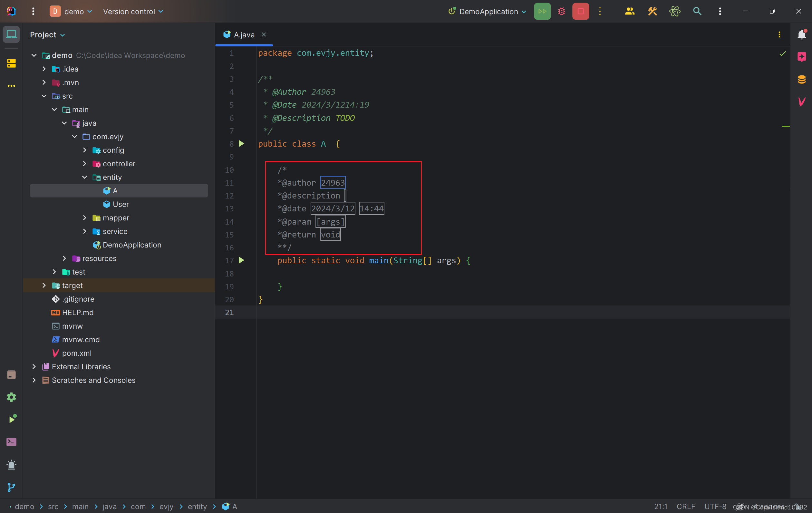Click the entity breadcrumb in navigation bar
Screen dimensions: 812x513
click(197, 507)
